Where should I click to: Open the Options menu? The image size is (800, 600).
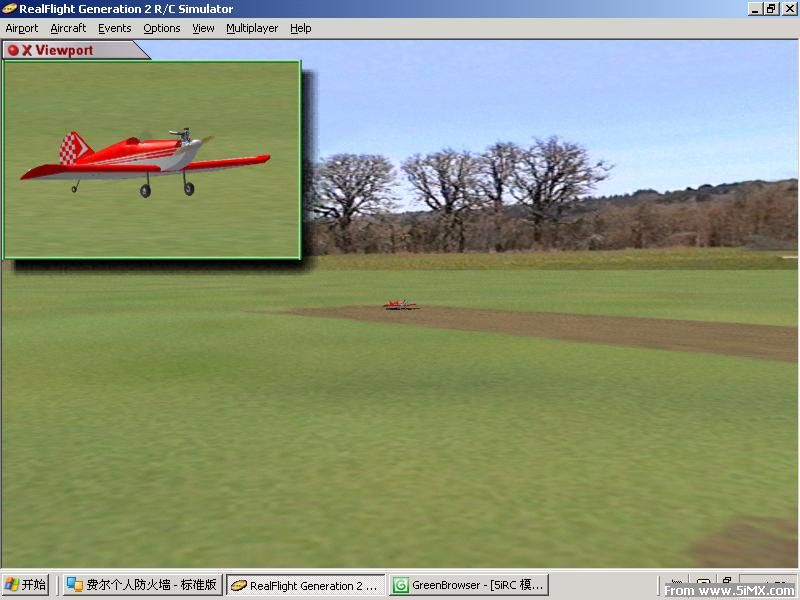[161, 28]
